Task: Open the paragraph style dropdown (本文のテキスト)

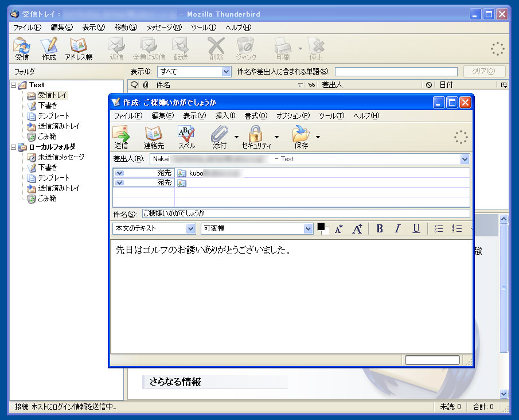Action: coord(190,228)
